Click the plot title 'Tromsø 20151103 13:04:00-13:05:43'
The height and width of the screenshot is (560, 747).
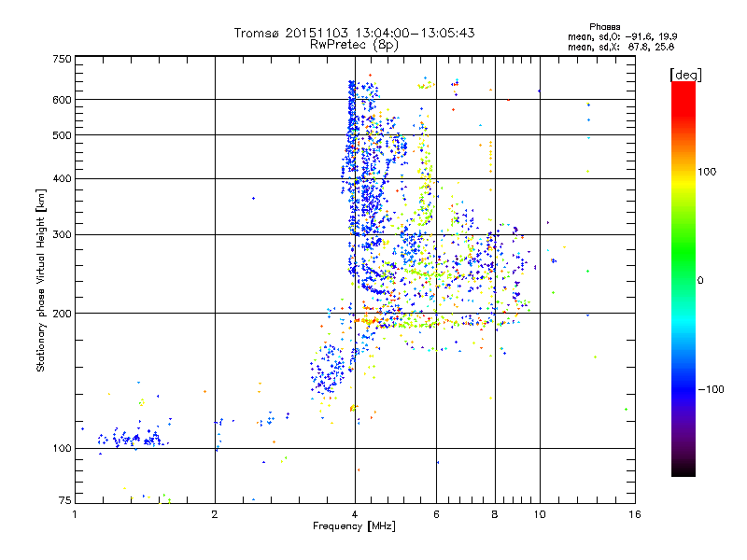(354, 33)
